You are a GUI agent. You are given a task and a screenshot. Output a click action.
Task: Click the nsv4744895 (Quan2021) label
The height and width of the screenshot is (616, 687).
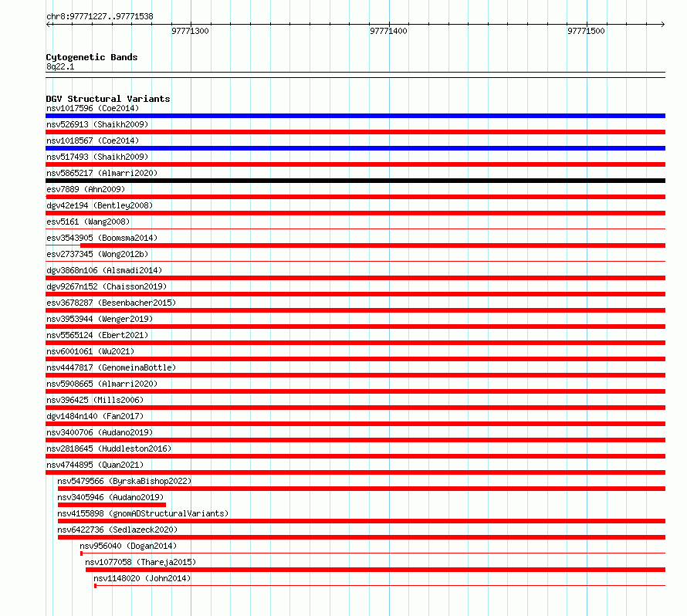coord(95,465)
